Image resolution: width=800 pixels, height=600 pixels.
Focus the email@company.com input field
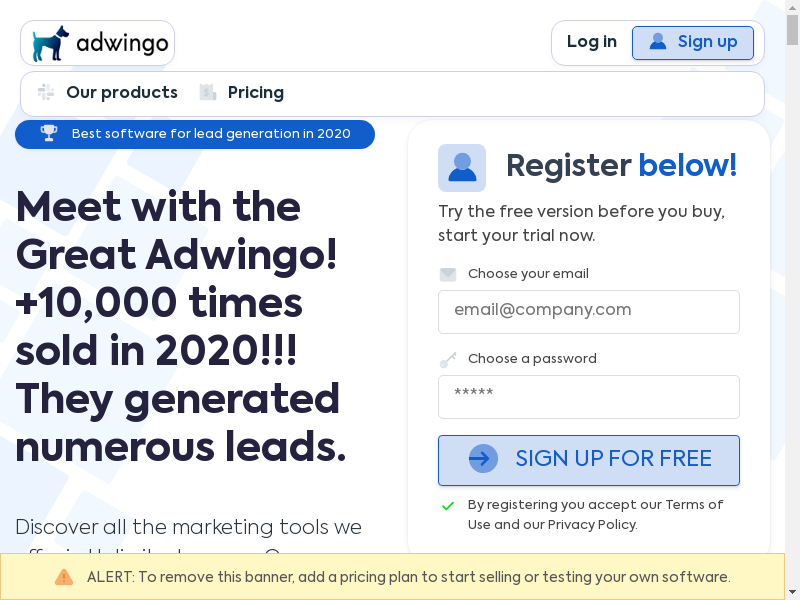(x=589, y=311)
